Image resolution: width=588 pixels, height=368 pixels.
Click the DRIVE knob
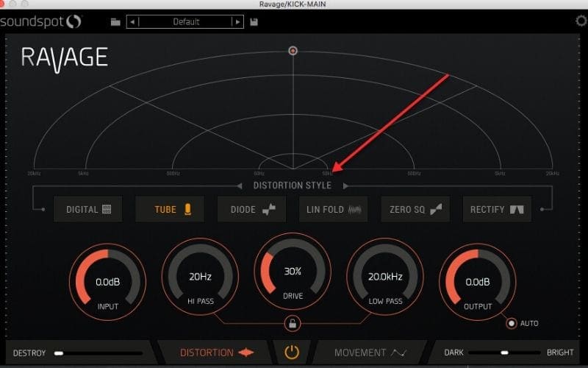[x=293, y=271]
